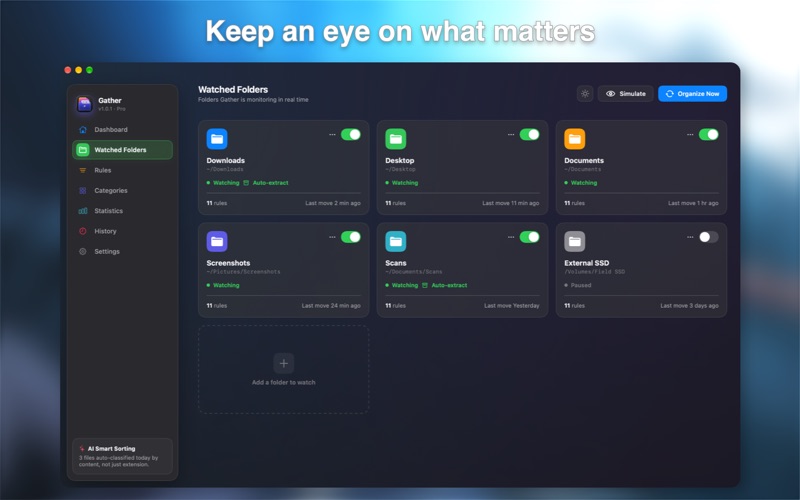This screenshot has width=800, height=500.
Task: Click the Downloads folder title
Action: coord(226,160)
